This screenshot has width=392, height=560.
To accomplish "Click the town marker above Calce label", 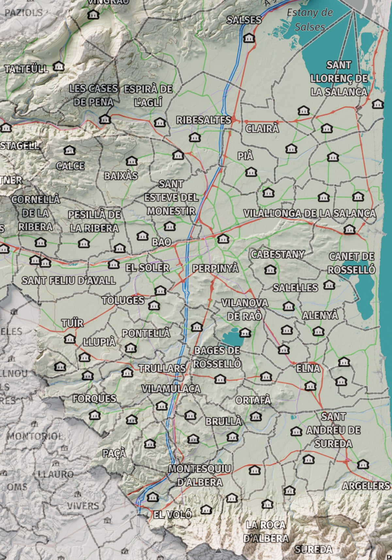I will 69,151.
